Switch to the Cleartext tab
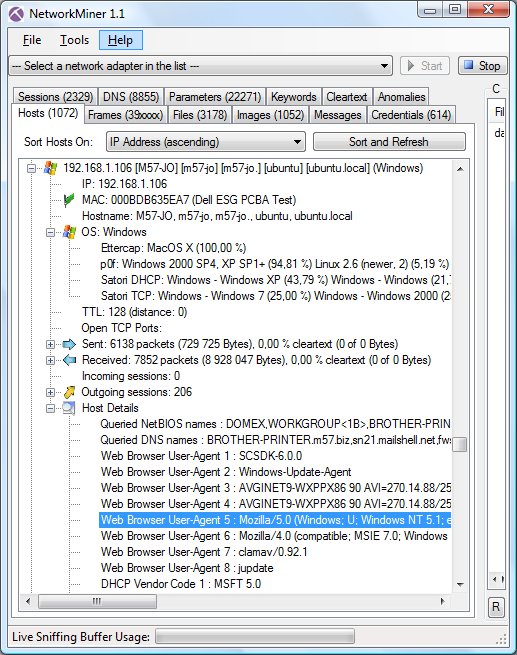517x655 pixels. 347,97
